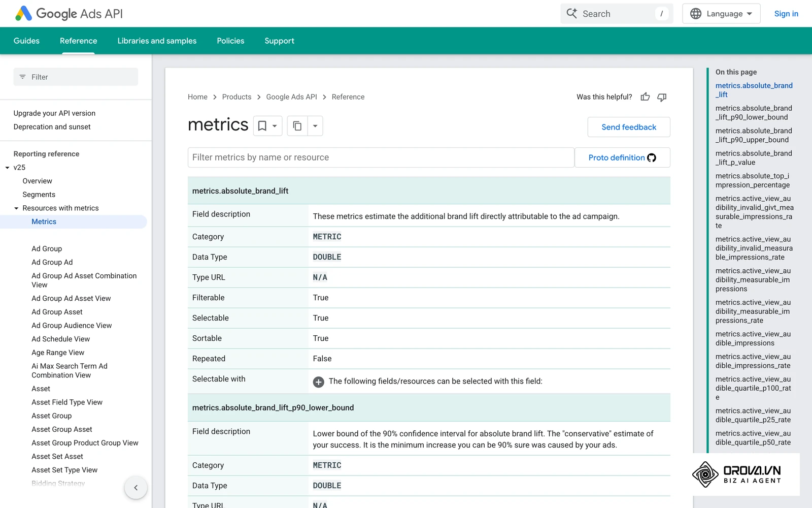This screenshot has height=508, width=812.
Task: Go to Products breadcrumb
Action: click(236, 97)
